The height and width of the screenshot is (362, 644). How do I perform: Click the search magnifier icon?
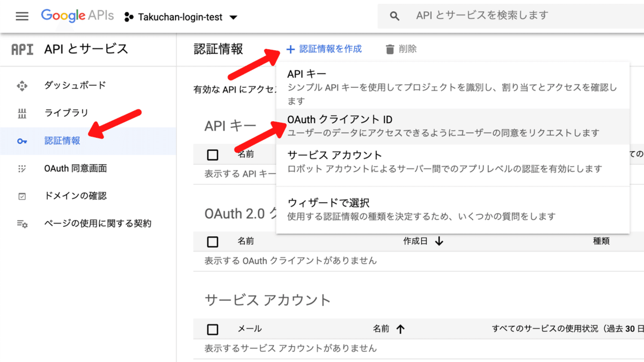[395, 16]
